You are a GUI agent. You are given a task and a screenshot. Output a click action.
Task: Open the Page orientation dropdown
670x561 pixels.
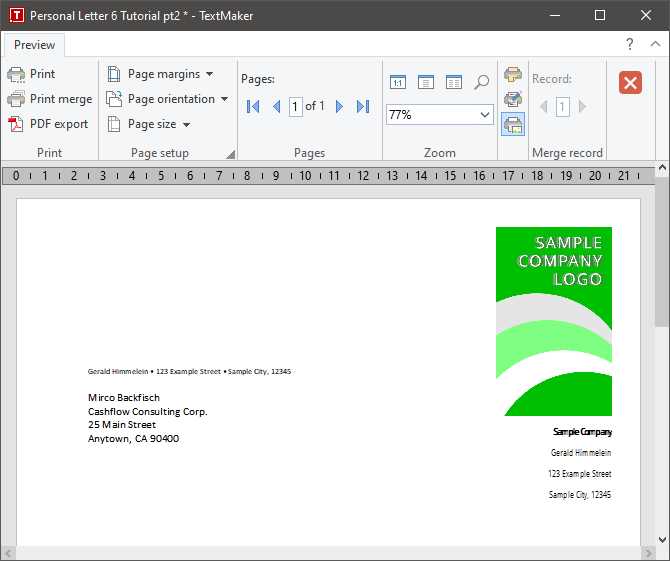click(167, 99)
